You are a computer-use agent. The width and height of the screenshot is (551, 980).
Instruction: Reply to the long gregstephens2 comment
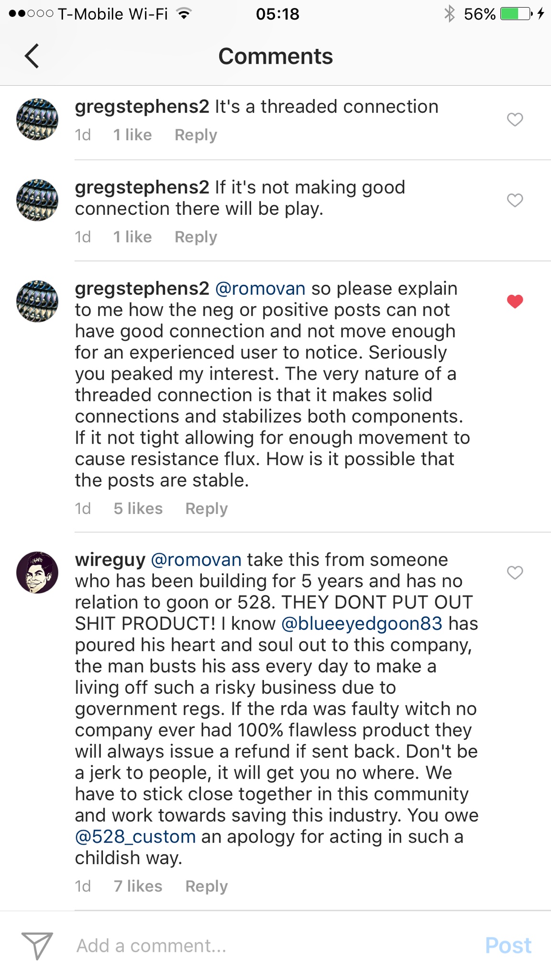[206, 508]
